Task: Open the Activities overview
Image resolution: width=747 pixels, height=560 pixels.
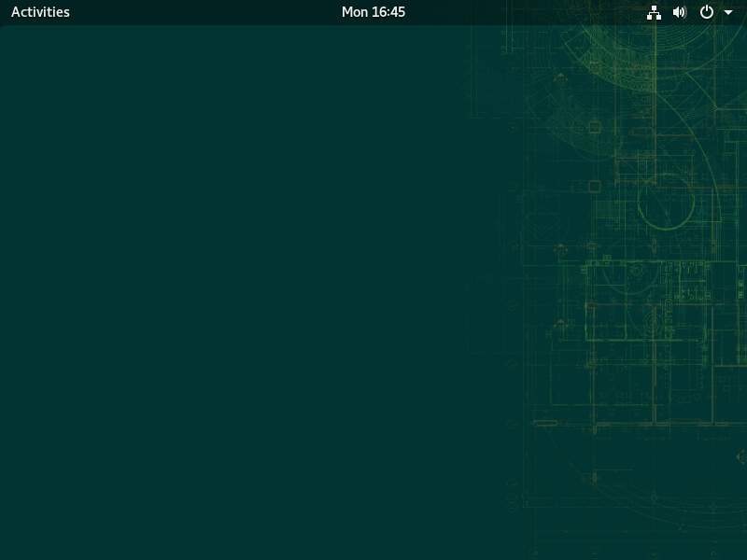Action: (x=40, y=12)
